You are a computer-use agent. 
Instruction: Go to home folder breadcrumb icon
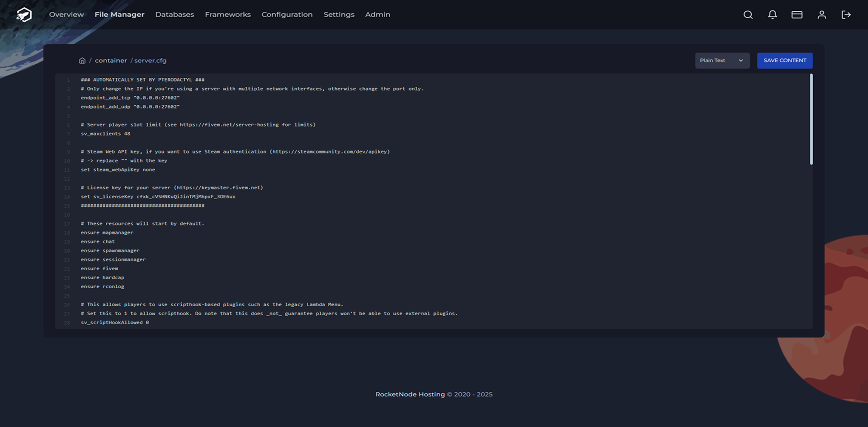pyautogui.click(x=82, y=61)
